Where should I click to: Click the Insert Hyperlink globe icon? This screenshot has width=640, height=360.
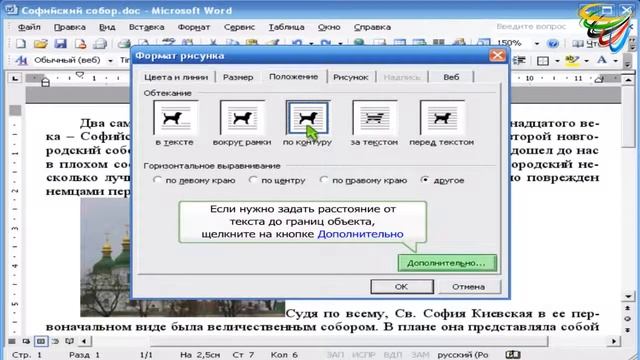359,43
